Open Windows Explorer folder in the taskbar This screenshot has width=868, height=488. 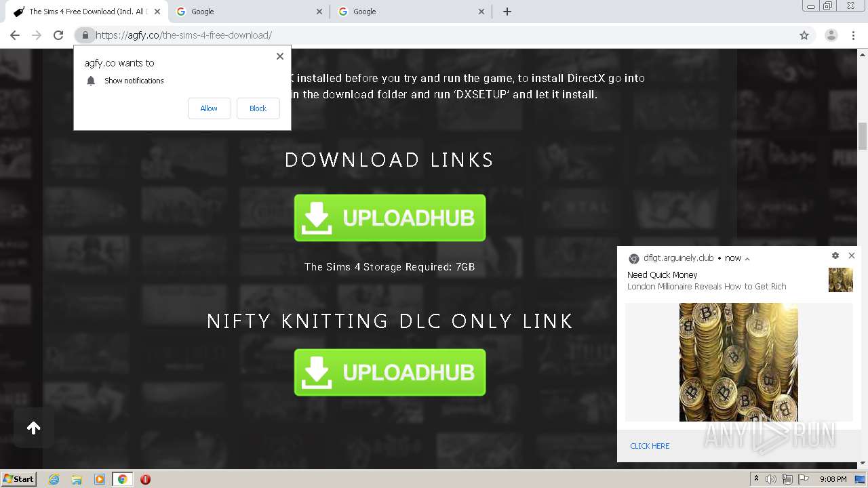pyautogui.click(x=77, y=479)
